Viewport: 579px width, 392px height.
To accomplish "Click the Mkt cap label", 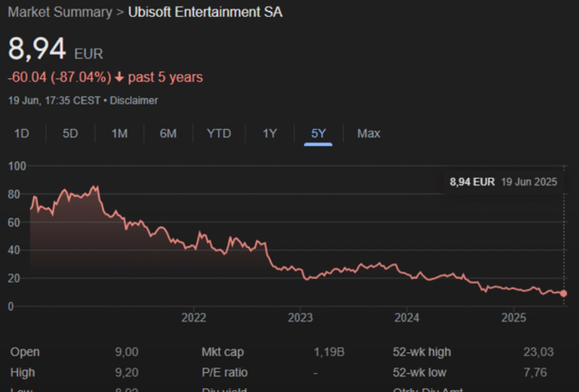I will coord(223,352).
